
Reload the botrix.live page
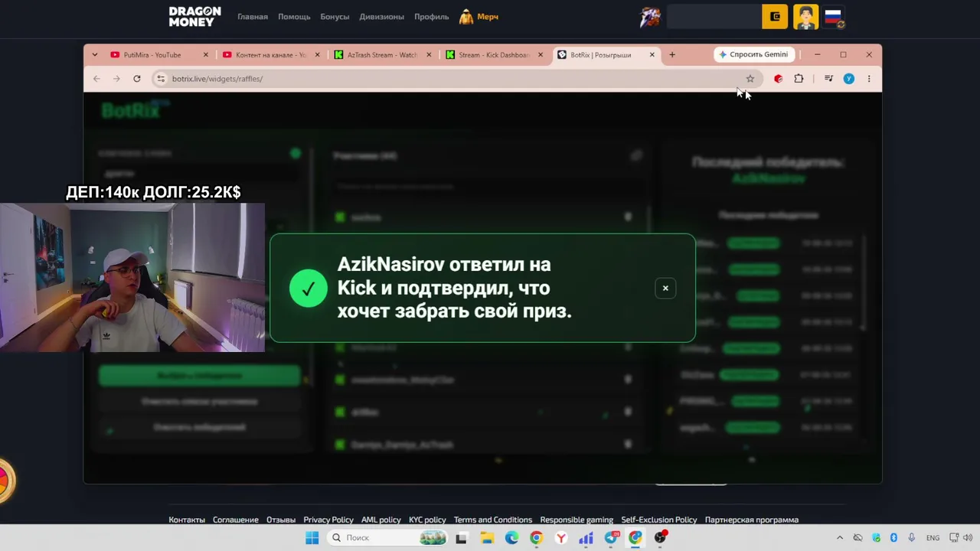[137, 79]
